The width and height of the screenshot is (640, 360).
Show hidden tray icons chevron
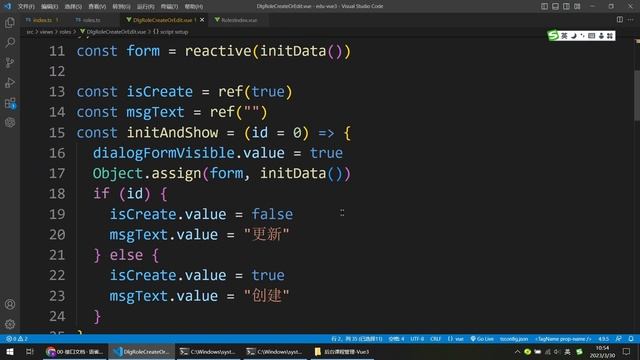pos(517,351)
